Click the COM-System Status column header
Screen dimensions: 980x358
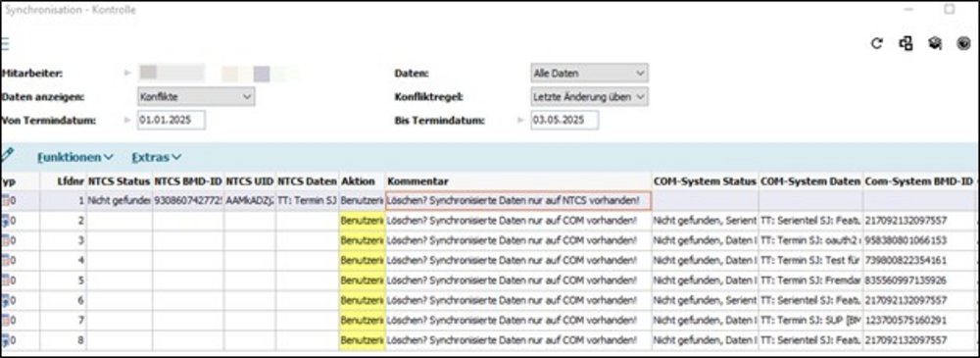click(705, 181)
